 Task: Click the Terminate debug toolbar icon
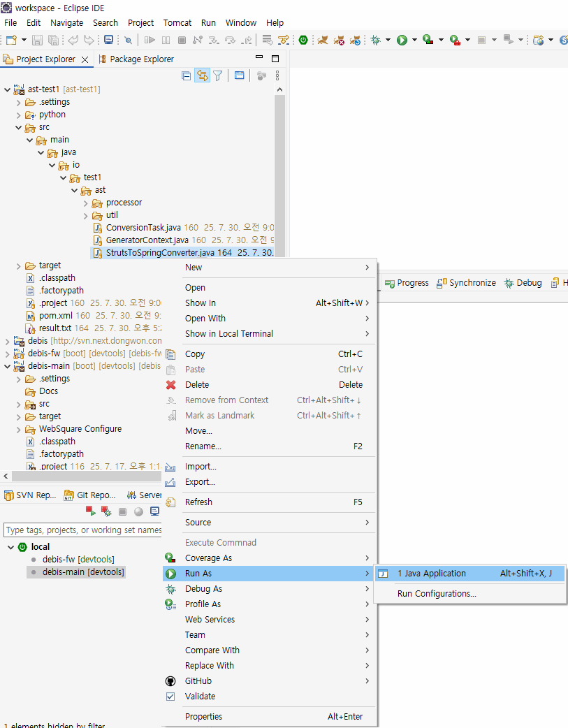click(182, 40)
